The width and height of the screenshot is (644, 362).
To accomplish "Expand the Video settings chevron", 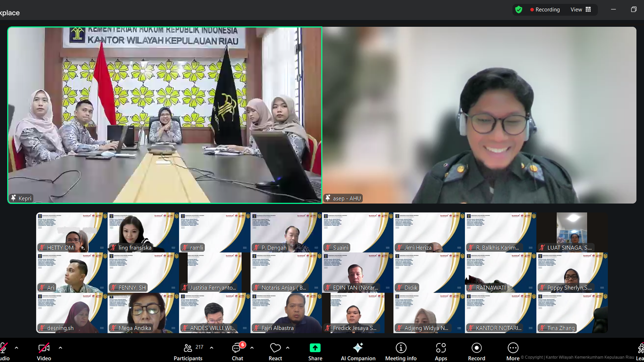I will [60, 348].
